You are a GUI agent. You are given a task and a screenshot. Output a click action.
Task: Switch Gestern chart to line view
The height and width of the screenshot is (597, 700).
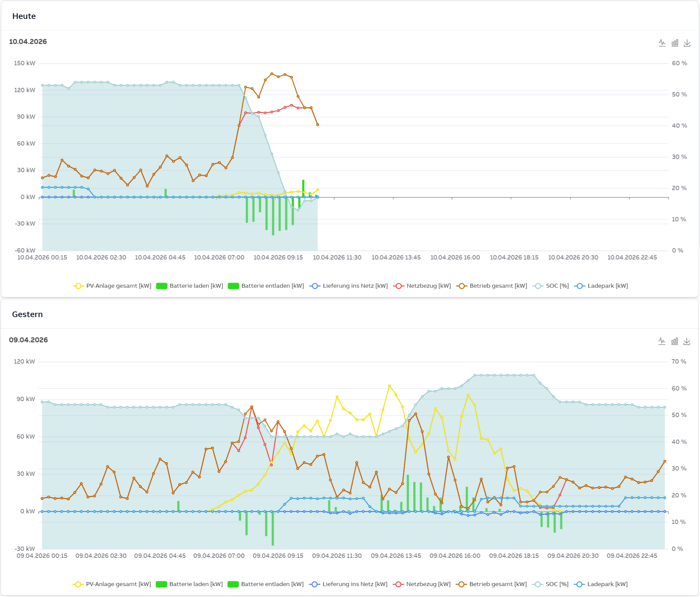(662, 341)
